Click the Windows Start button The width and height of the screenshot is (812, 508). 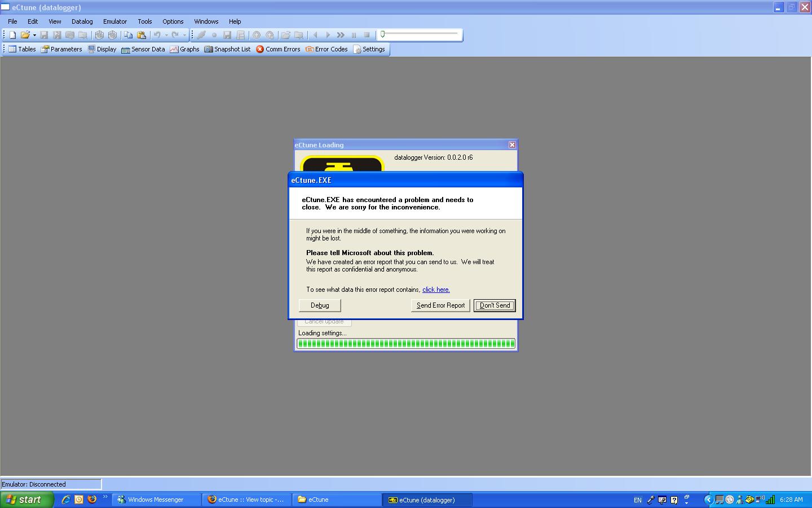(27, 500)
